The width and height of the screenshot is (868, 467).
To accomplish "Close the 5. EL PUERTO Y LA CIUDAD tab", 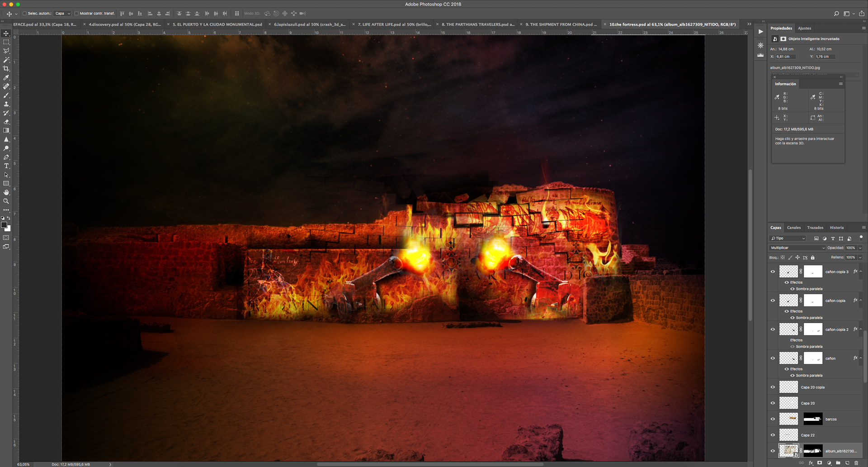I will tap(169, 24).
